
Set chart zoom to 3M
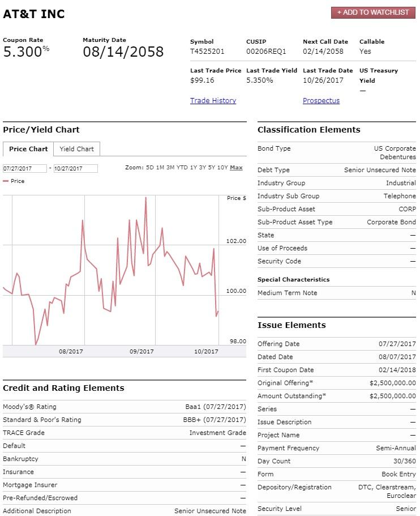pos(170,168)
